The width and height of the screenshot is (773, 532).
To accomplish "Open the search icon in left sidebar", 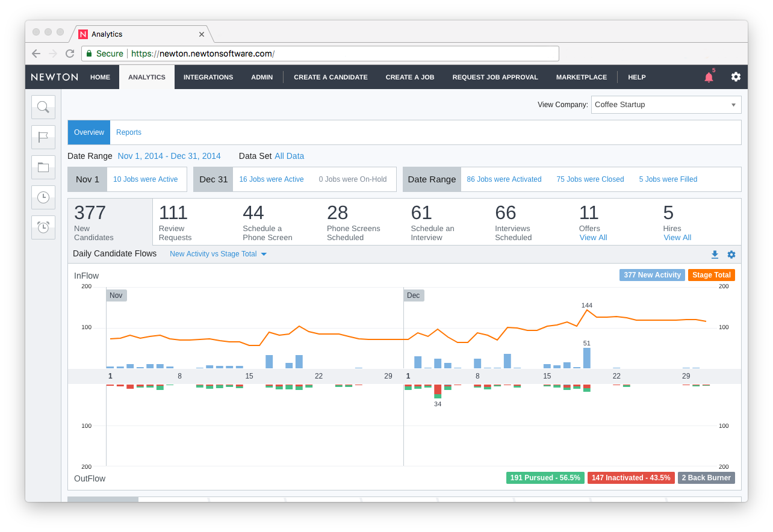I will pyautogui.click(x=43, y=107).
